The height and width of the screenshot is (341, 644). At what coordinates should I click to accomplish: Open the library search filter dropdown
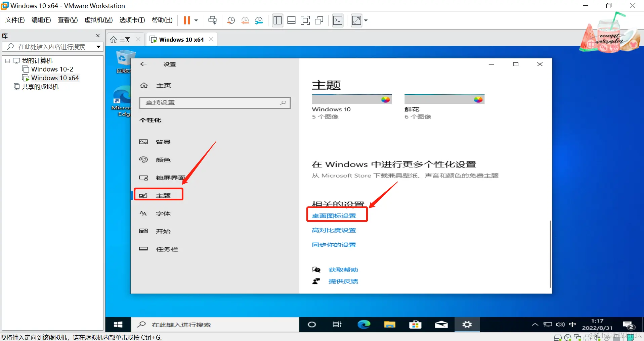(x=98, y=47)
